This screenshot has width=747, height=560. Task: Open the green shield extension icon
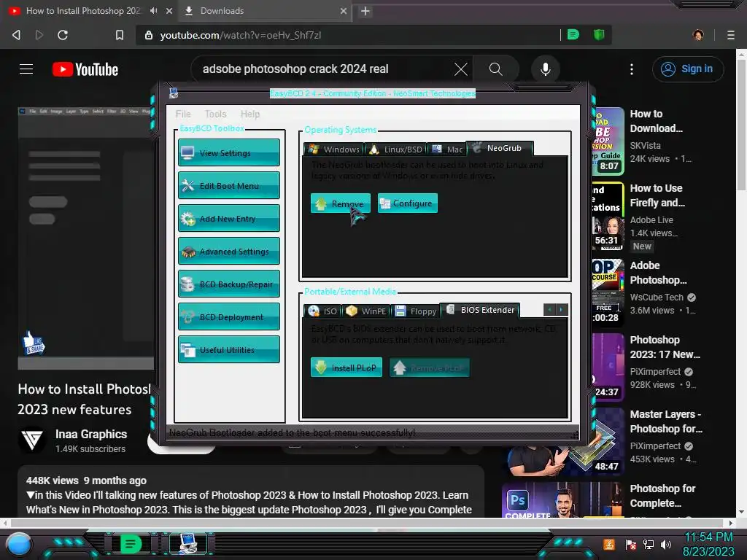point(599,35)
